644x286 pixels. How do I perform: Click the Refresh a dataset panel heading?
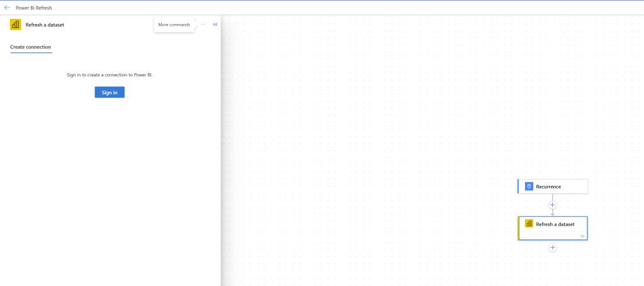(45, 25)
